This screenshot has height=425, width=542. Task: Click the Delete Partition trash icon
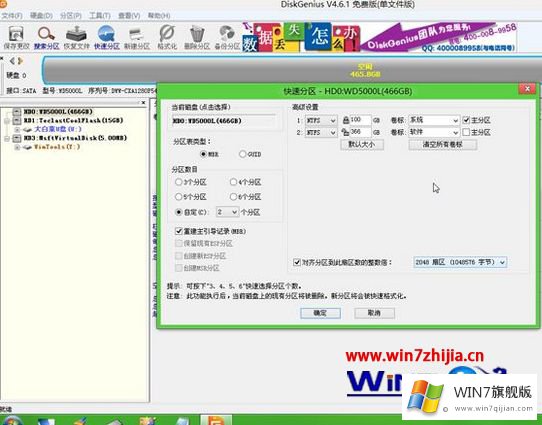(x=197, y=37)
